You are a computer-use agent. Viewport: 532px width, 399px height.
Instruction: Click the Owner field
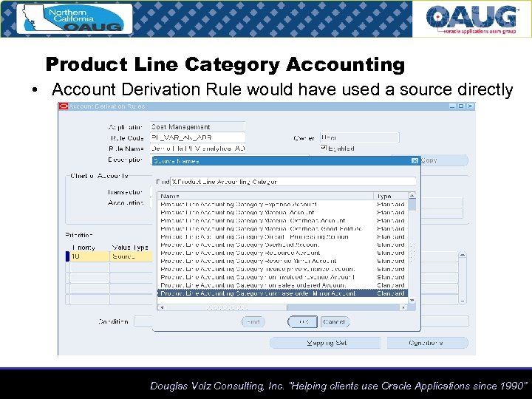pos(360,137)
